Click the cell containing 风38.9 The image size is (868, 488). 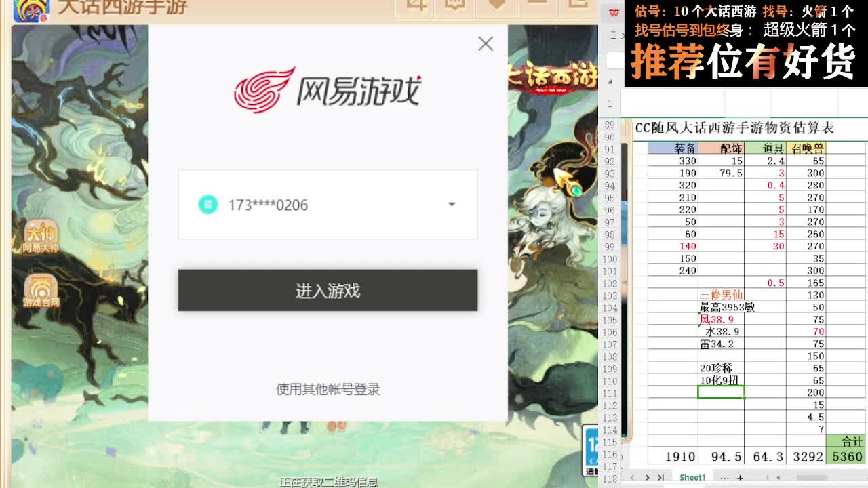click(715, 319)
